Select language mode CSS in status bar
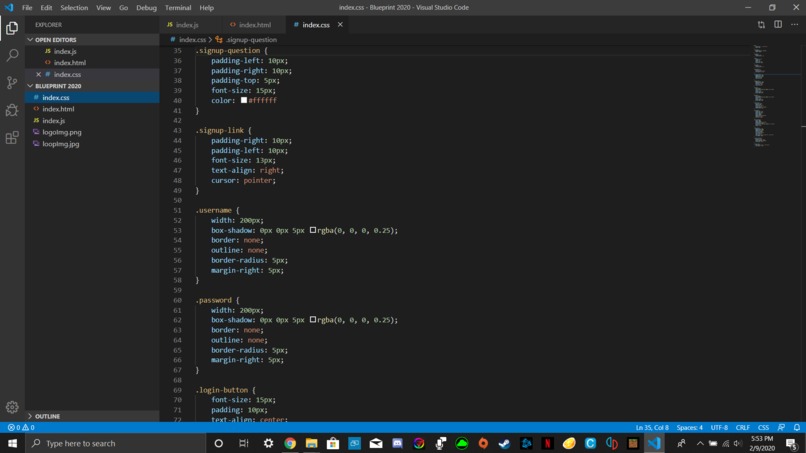Viewport: 806px width, 453px height. click(763, 427)
